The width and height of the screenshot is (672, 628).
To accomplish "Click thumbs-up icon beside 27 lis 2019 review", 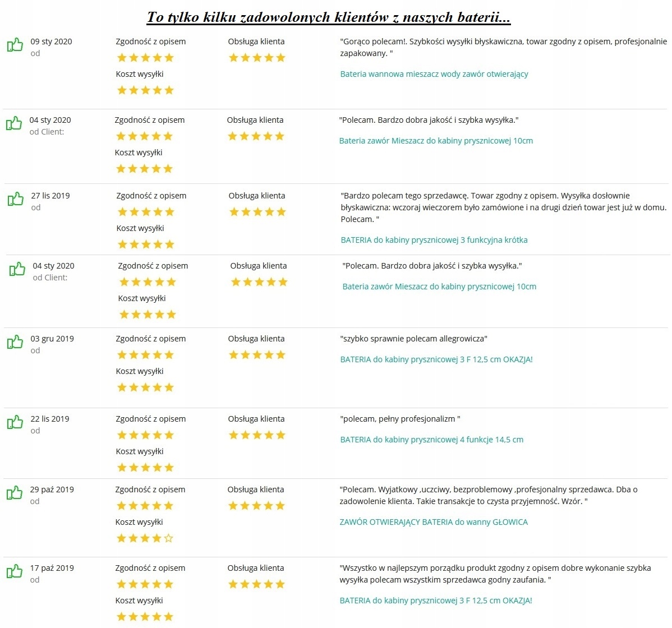I will [16, 198].
